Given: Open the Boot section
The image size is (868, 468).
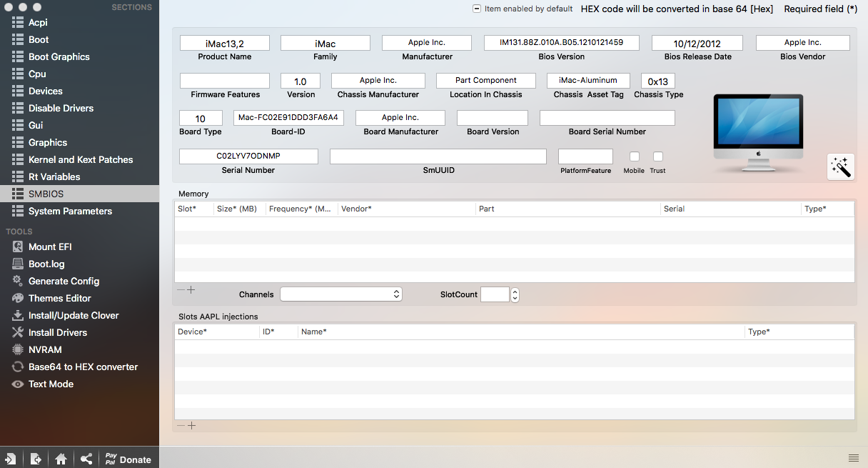Looking at the screenshot, I should [79, 39].
